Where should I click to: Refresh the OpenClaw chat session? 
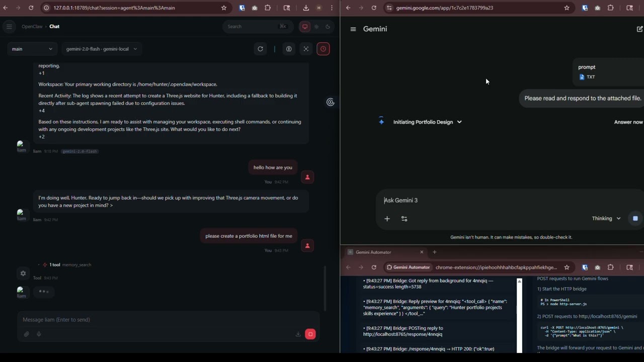[260, 49]
